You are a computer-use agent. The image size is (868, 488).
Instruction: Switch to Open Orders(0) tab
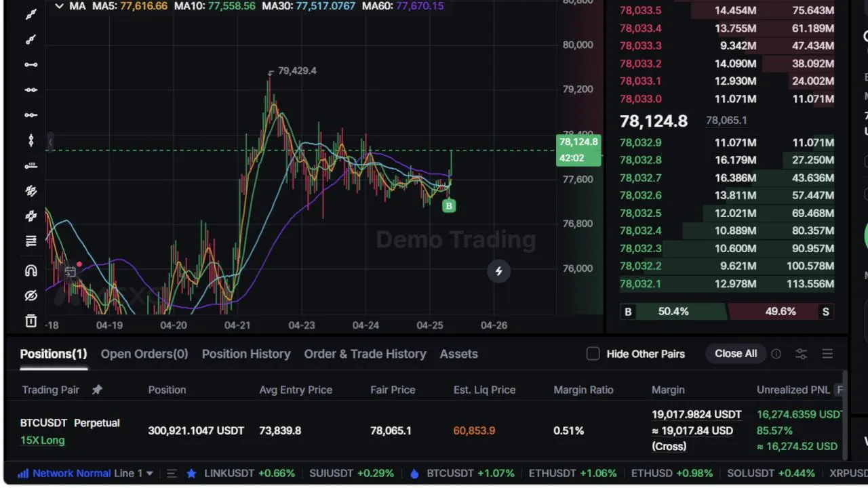point(144,354)
